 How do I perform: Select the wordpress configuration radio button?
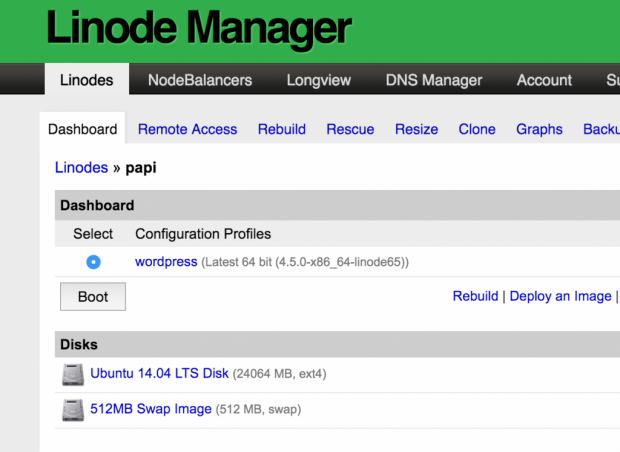(x=93, y=262)
